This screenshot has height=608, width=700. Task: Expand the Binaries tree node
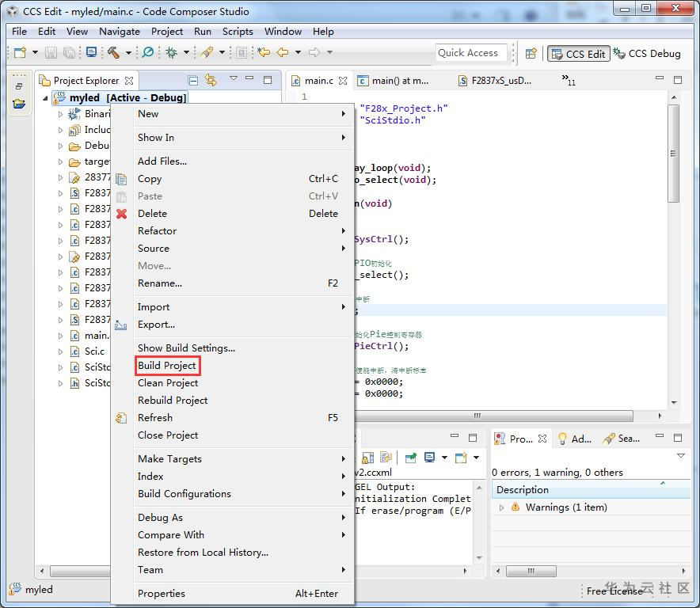click(60, 114)
